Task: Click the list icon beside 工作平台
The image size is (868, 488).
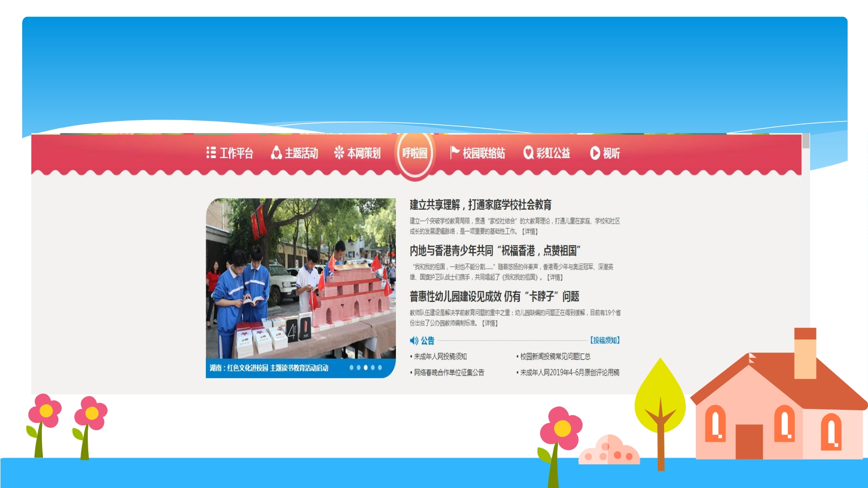Action: (211, 153)
